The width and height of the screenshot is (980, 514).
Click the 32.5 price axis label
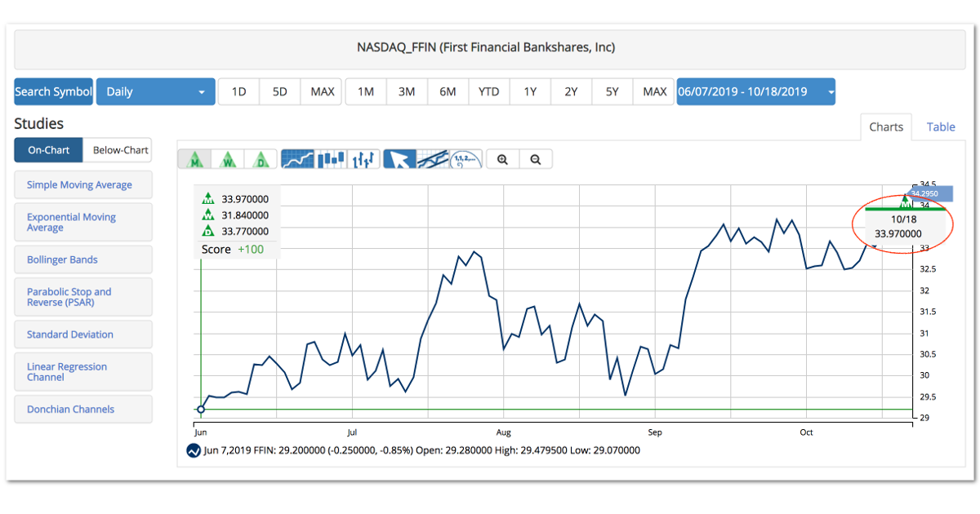927,269
